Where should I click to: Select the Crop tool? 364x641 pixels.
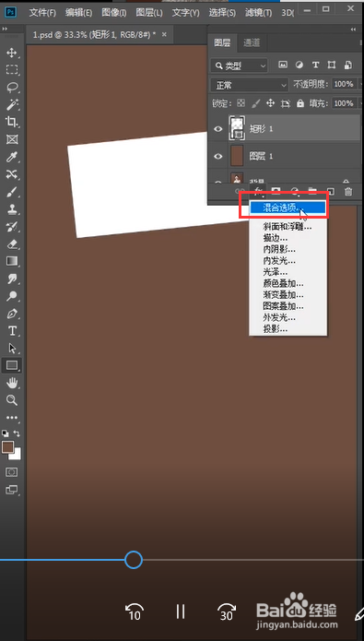click(x=12, y=122)
